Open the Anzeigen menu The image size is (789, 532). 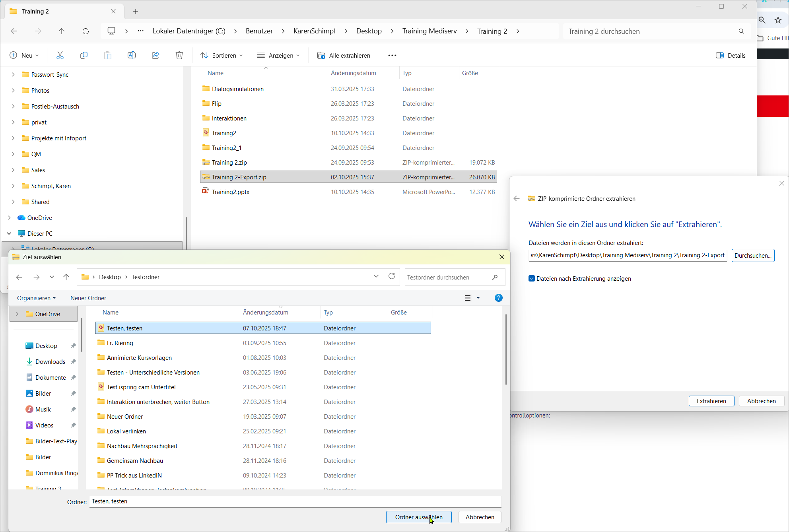278,55
